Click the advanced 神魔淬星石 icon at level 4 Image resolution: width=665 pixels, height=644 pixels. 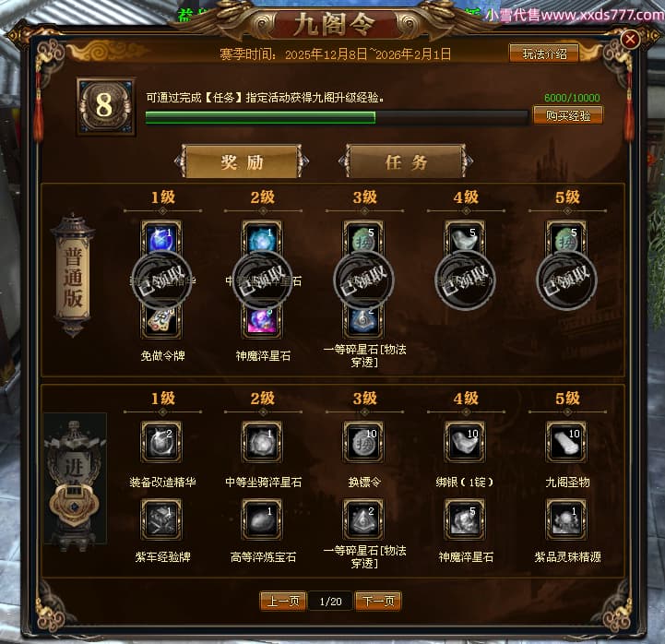(x=465, y=519)
